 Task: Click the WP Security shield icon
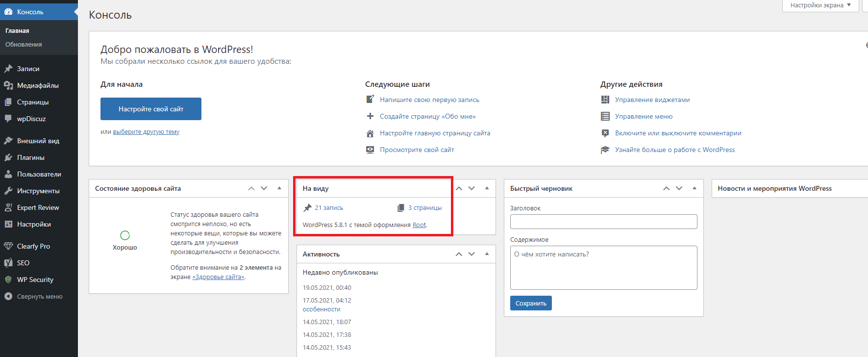tap(8, 280)
